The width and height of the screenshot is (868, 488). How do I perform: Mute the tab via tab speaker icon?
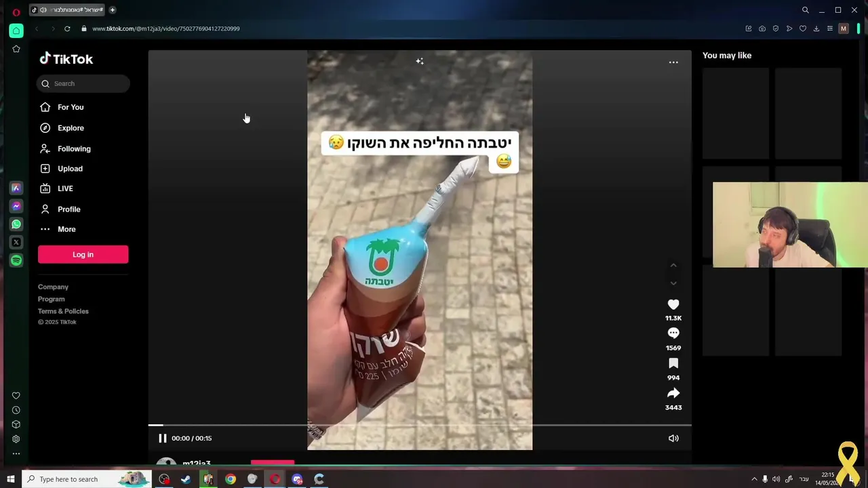coord(43,9)
